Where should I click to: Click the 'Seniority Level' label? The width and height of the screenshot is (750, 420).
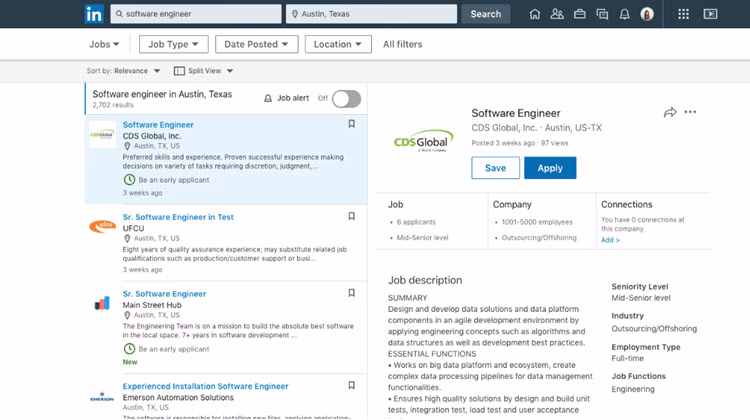pos(640,287)
